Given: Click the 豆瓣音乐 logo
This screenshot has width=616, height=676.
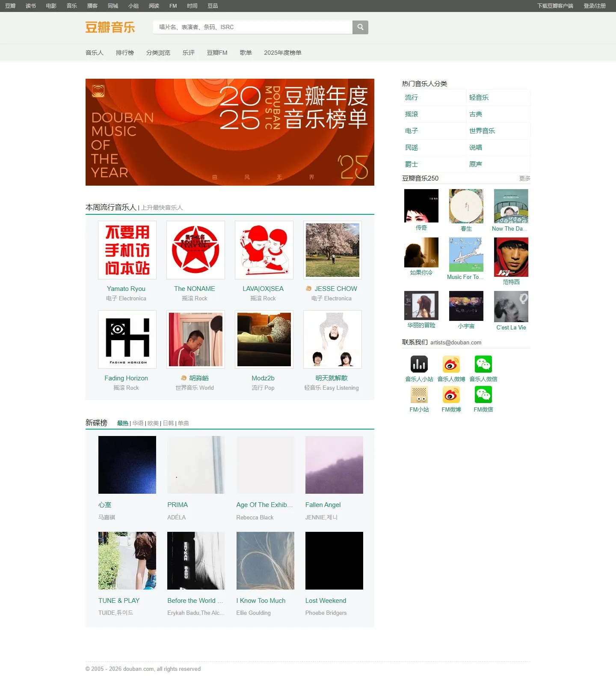Looking at the screenshot, I should pos(110,27).
